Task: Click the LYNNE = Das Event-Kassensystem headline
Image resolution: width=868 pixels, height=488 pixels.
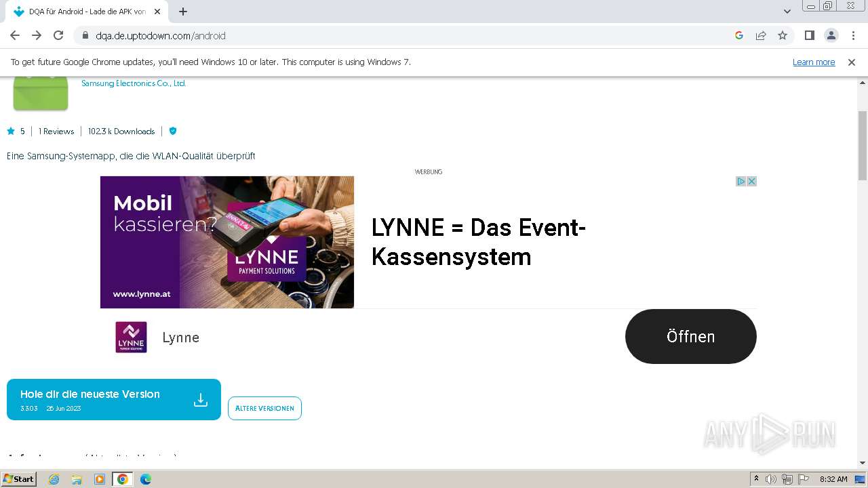Action: (x=479, y=242)
